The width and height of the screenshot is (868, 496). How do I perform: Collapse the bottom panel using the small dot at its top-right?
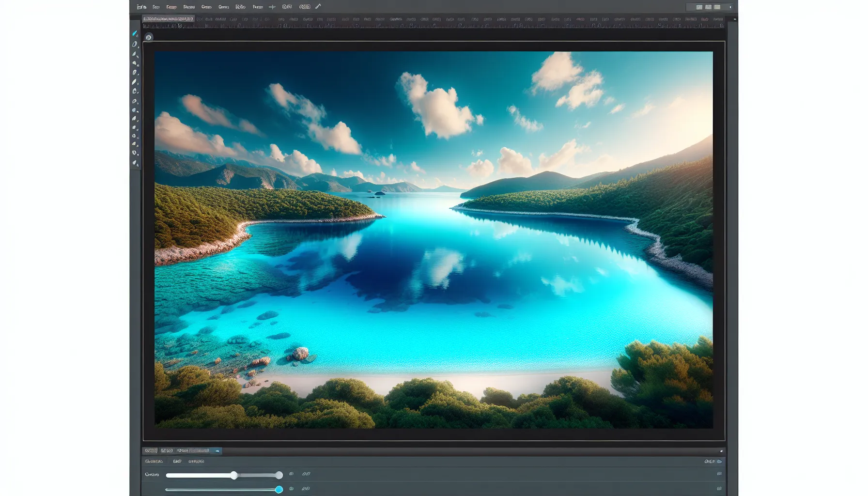(721, 451)
